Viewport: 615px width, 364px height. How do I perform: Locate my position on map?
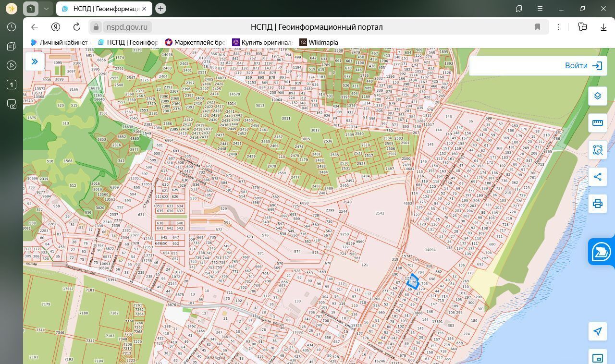click(598, 331)
